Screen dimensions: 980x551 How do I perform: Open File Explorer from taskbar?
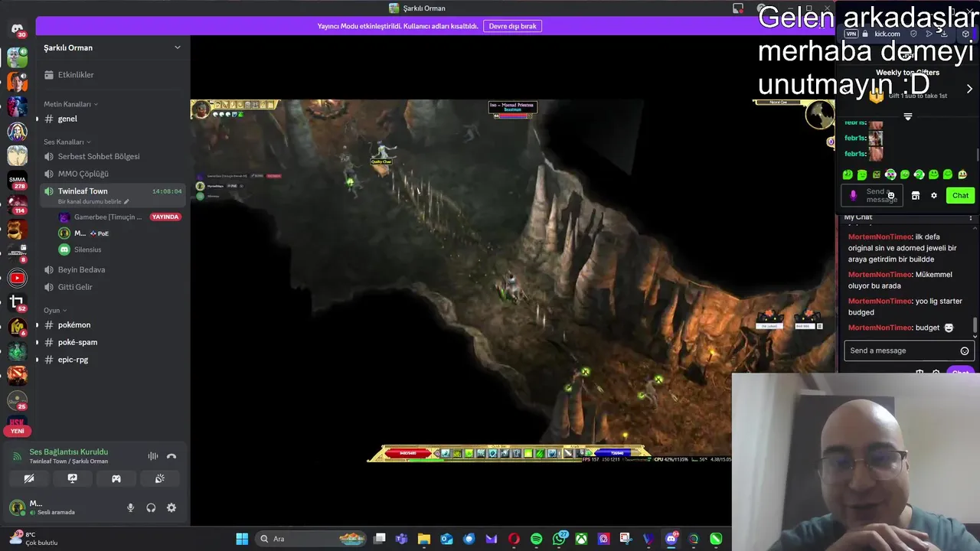tap(423, 539)
